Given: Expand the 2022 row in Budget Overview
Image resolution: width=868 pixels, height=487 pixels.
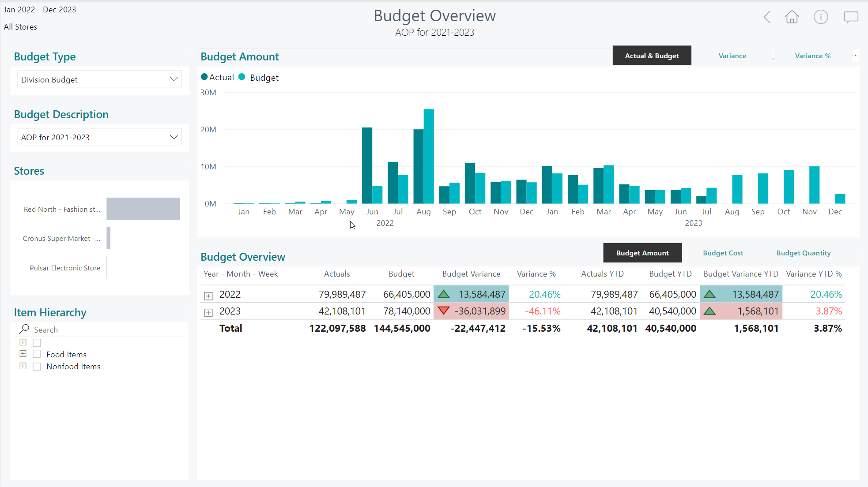Looking at the screenshot, I should [208, 296].
